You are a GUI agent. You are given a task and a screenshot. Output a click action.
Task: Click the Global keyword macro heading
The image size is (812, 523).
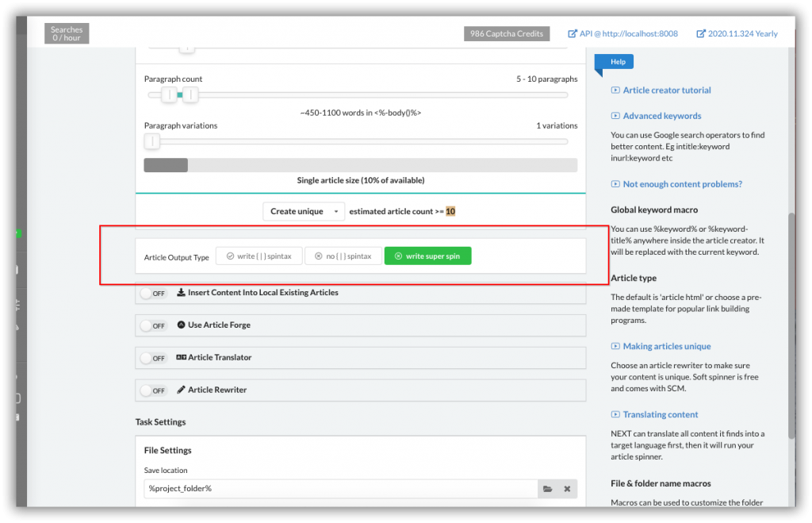[654, 210]
